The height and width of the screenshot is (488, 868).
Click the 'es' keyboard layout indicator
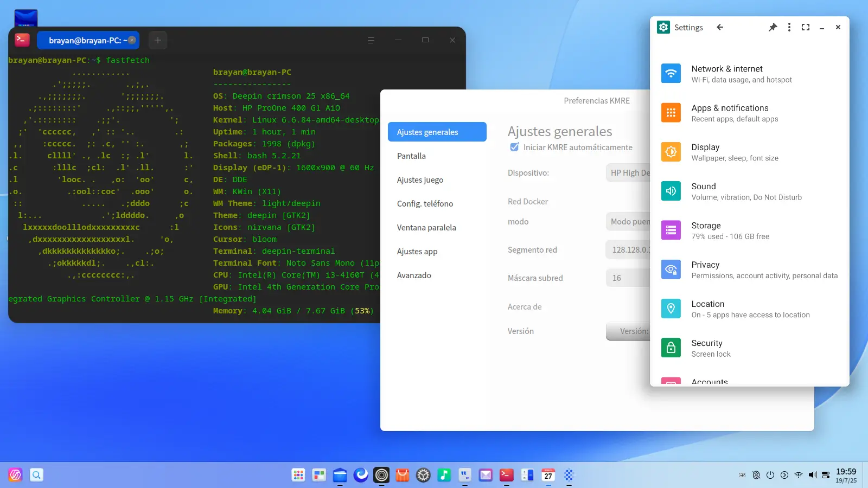742,475
